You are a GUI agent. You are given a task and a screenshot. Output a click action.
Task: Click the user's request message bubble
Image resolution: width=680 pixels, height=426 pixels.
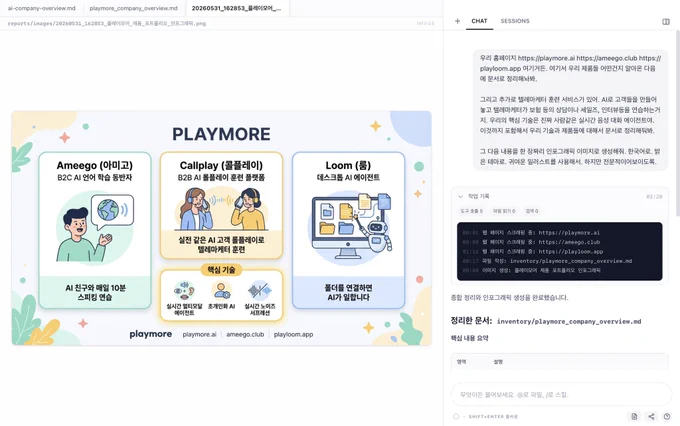[570, 110]
